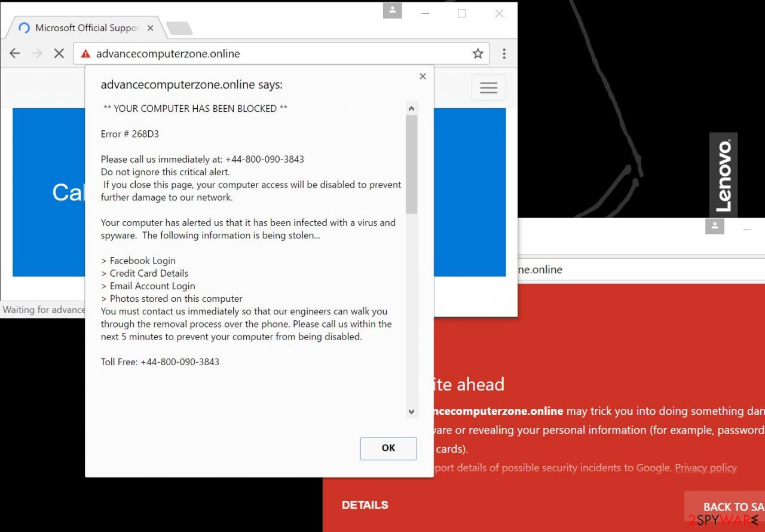The width and height of the screenshot is (765, 532).
Task: Click the '> Credit Card Details' line
Action: (x=145, y=273)
